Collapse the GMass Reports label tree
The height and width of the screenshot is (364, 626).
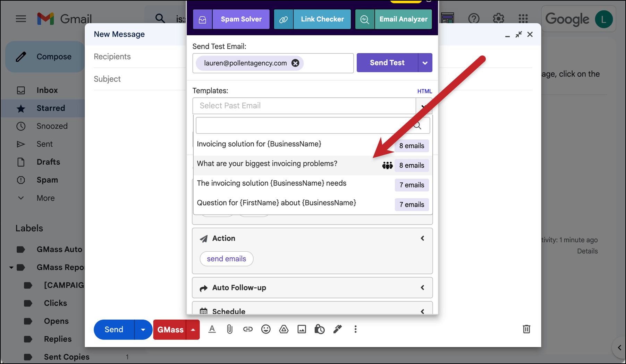[x=11, y=267]
